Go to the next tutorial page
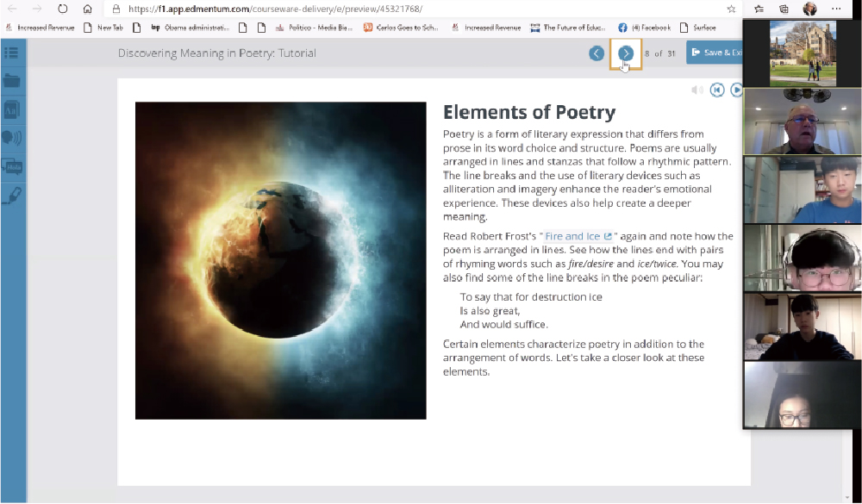862x504 pixels. pyautogui.click(x=626, y=53)
